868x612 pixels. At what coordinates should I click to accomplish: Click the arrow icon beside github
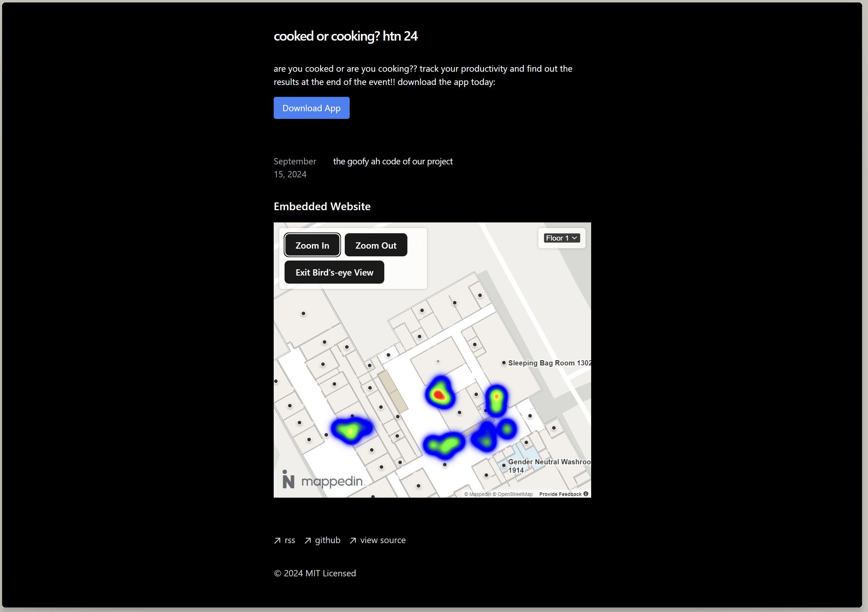click(308, 541)
